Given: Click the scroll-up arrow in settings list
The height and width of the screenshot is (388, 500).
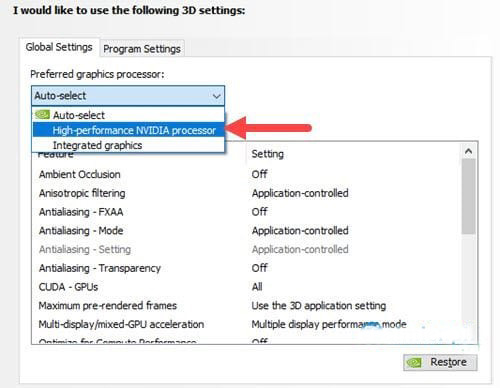Looking at the screenshot, I should click(468, 152).
